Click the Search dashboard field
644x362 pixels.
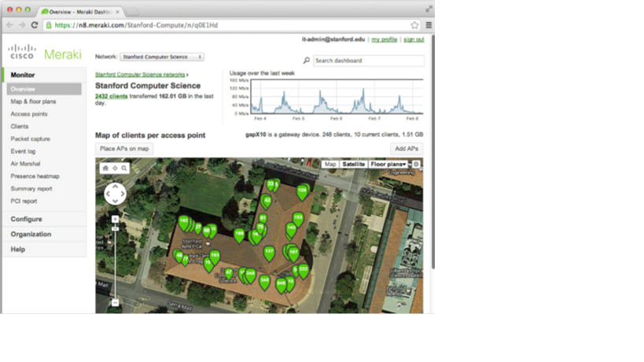(x=368, y=61)
